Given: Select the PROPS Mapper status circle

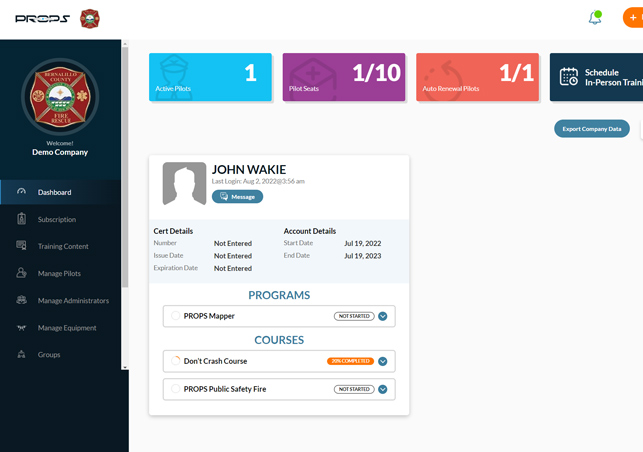Looking at the screenshot, I should [x=176, y=316].
